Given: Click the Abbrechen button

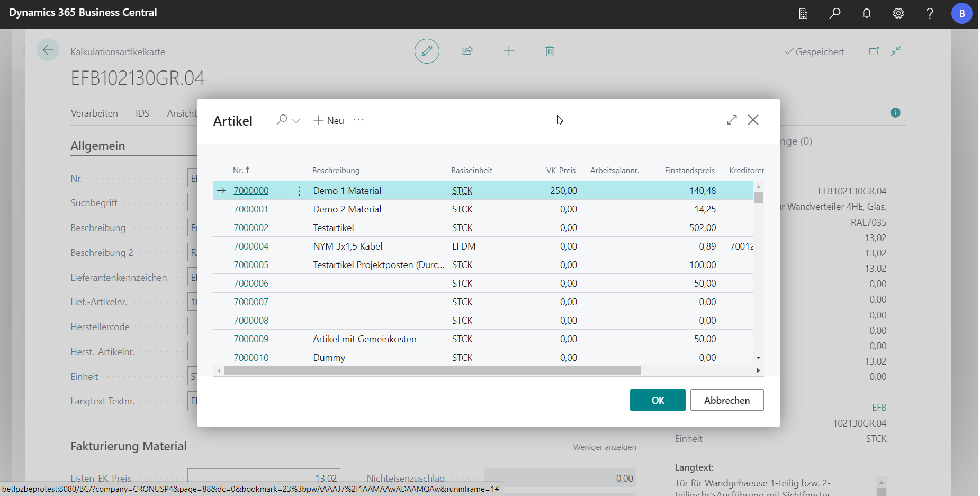Looking at the screenshot, I should coord(726,400).
